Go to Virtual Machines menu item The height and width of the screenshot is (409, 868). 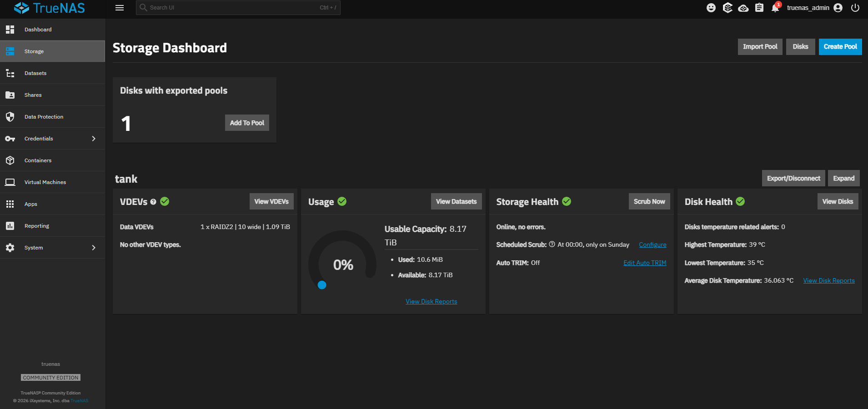click(52, 182)
